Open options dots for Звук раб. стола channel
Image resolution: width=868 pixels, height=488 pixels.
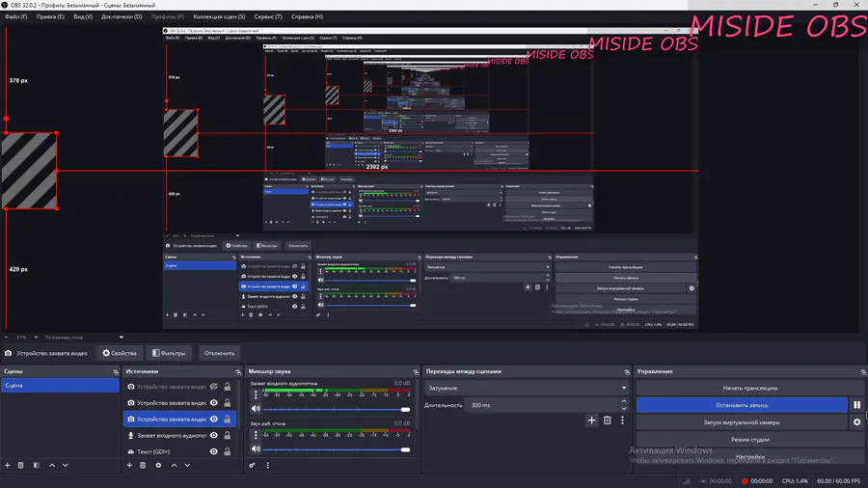(256, 435)
